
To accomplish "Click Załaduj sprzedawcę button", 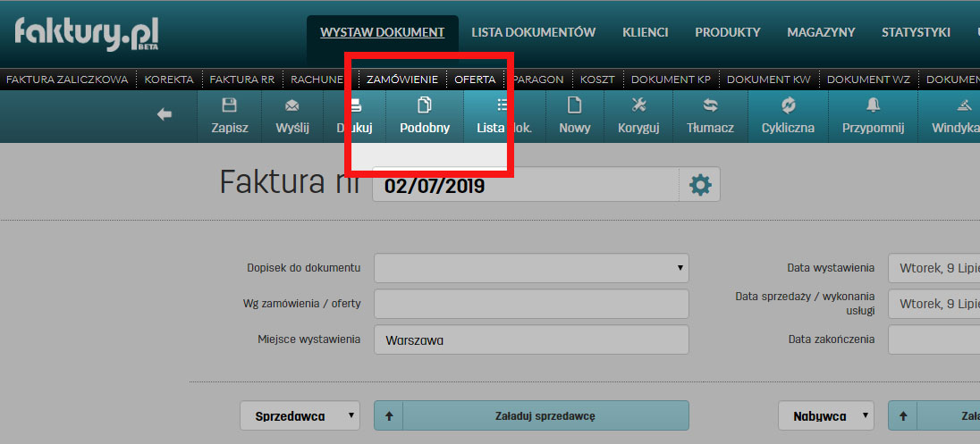I will [545, 416].
